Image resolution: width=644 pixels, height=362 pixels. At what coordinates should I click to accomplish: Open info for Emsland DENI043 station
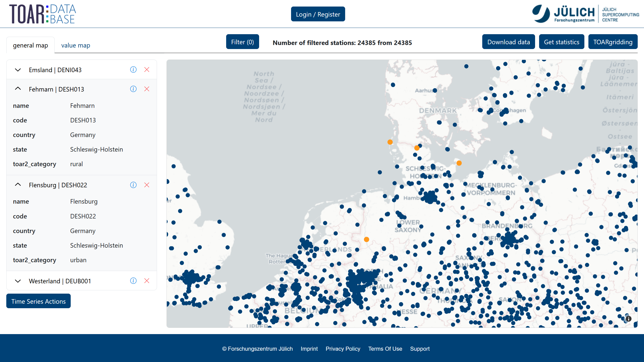[x=133, y=70]
